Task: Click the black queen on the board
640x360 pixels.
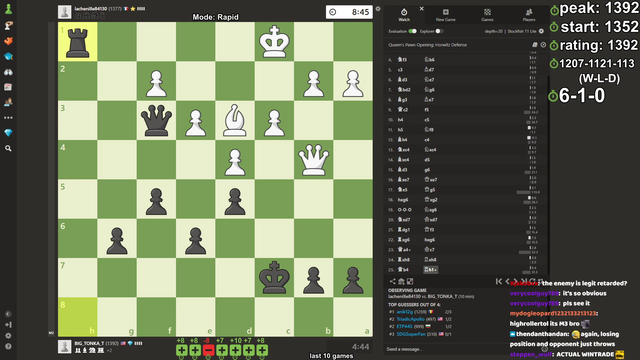Action: (156, 120)
